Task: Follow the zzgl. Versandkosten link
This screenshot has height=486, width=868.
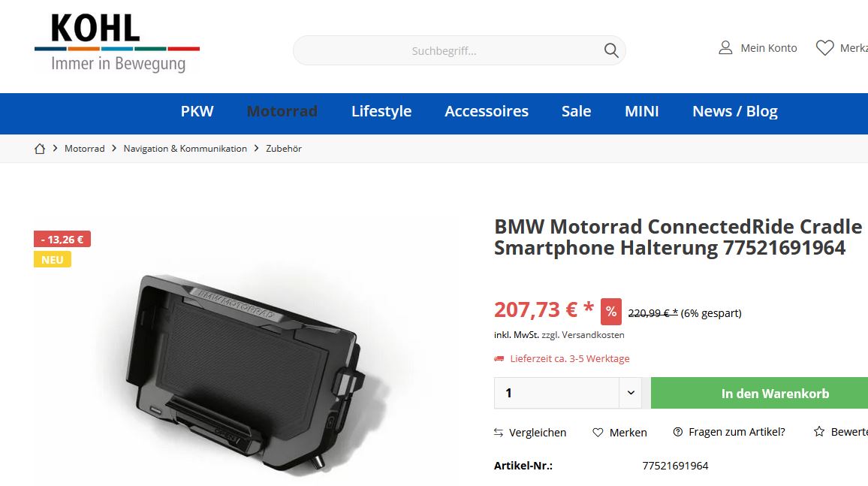Action: tap(583, 335)
